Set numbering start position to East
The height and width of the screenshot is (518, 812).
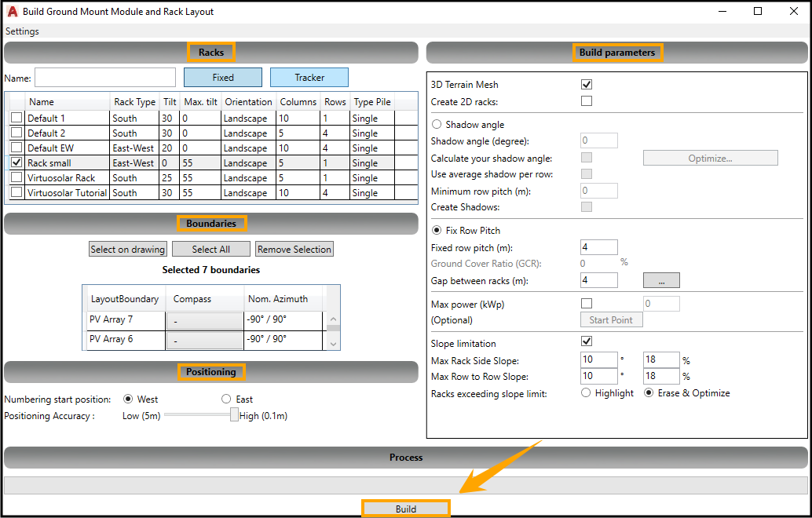tap(226, 399)
